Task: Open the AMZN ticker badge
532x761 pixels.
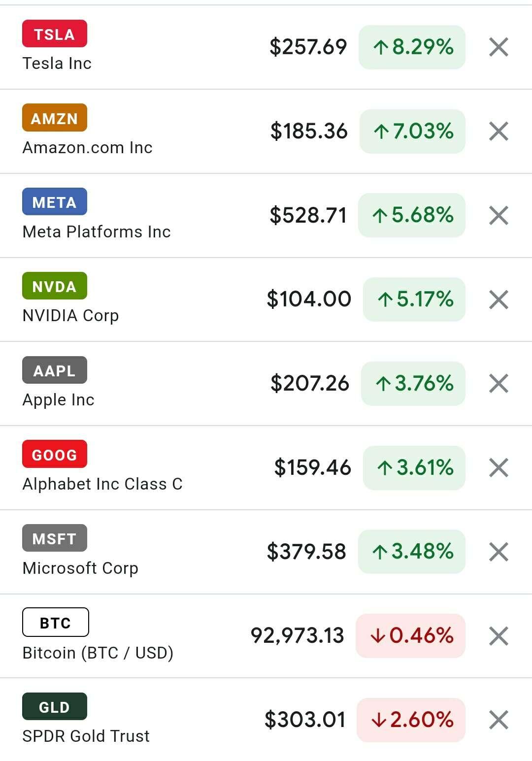Action: 55,118
